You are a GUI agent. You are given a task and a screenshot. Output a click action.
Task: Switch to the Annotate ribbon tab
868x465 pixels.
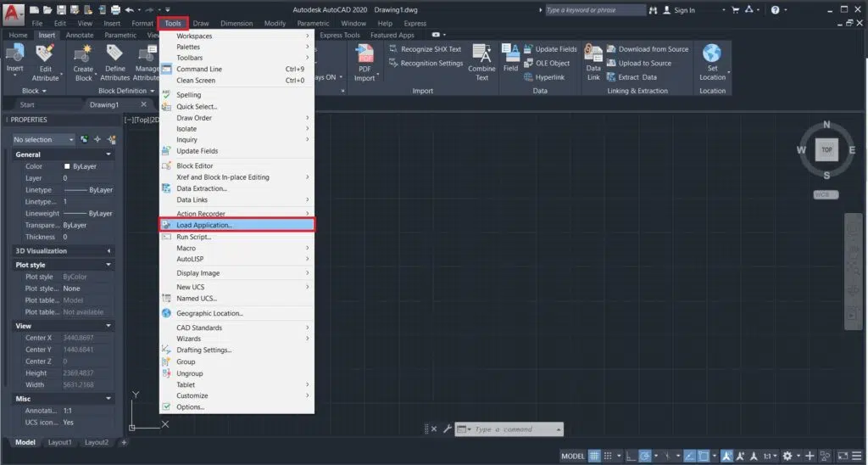click(80, 36)
